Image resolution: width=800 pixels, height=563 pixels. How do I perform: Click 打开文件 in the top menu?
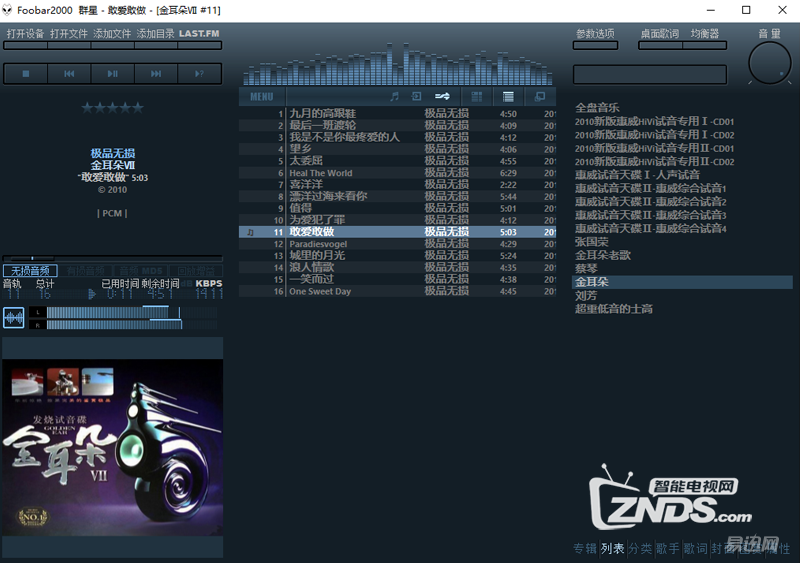point(69,34)
